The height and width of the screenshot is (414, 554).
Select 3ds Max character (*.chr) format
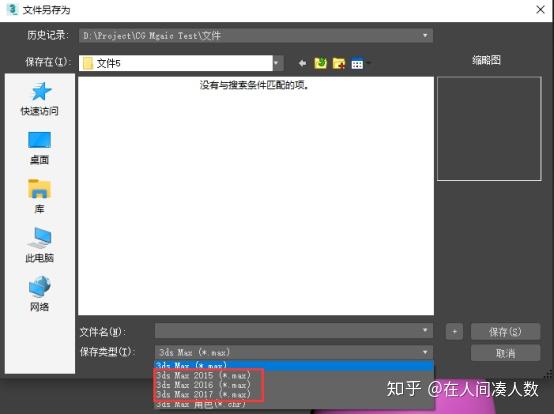tap(294, 404)
